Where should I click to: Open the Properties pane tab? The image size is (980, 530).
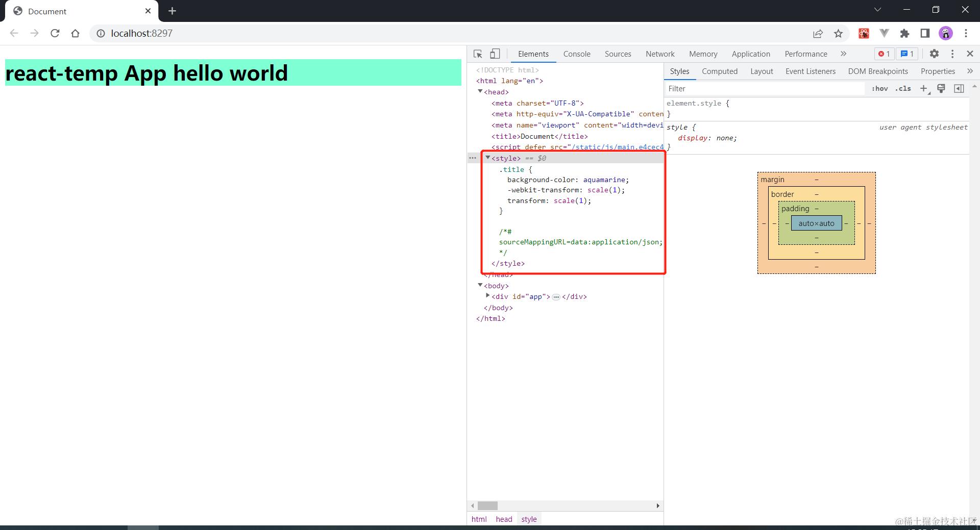tap(938, 71)
